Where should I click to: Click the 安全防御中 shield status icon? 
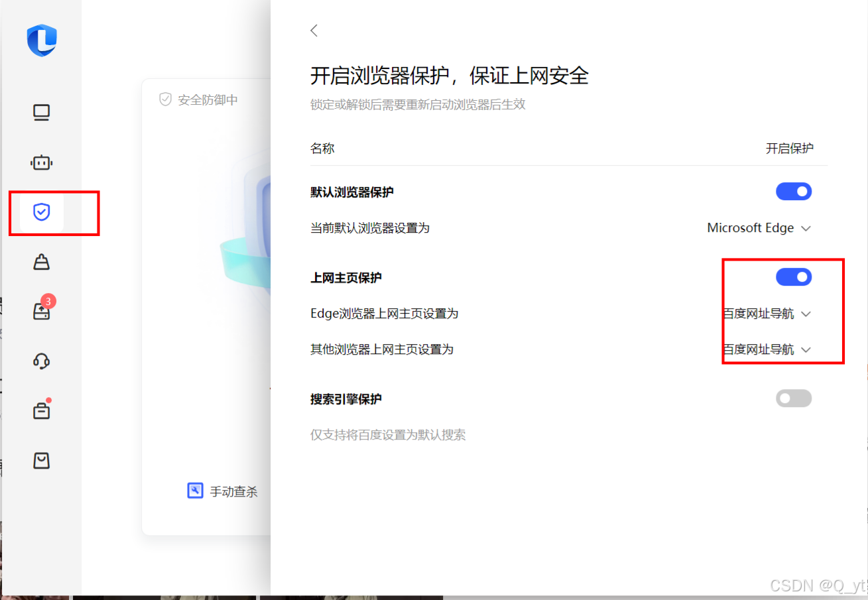(166, 99)
